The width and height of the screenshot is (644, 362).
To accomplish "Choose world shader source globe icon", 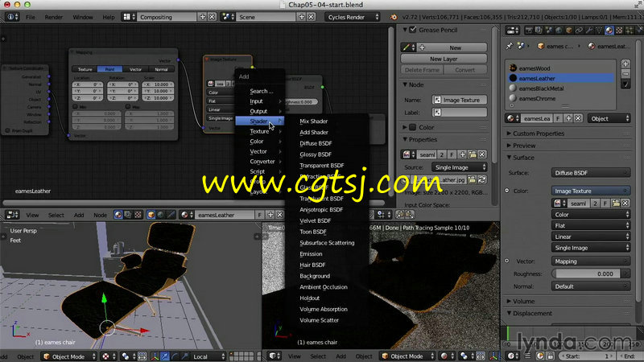I will click(x=161, y=215).
